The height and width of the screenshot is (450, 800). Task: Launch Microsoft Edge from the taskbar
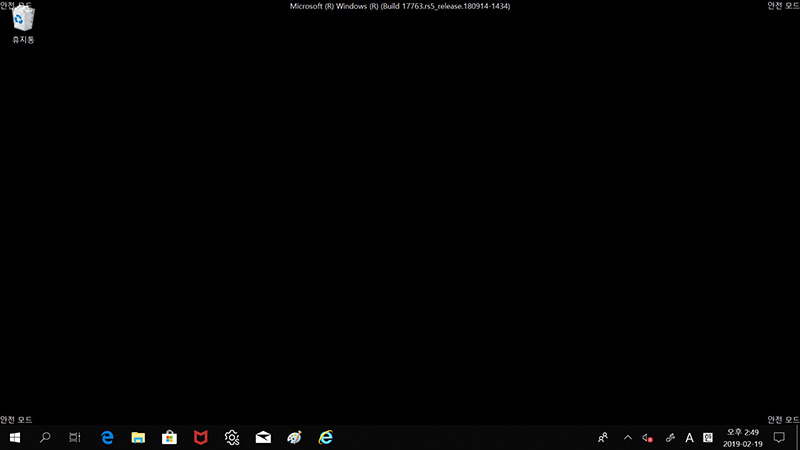click(x=107, y=437)
